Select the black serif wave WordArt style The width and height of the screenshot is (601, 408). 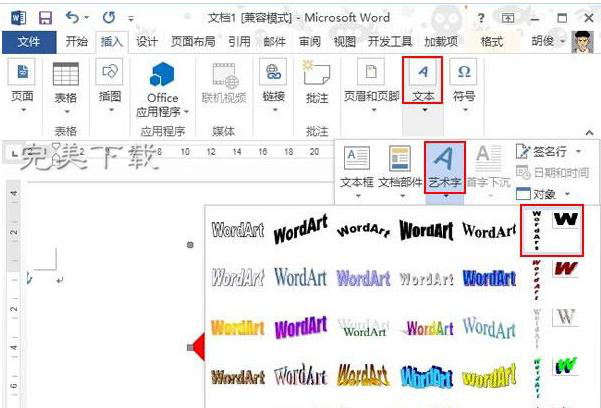coord(489,230)
